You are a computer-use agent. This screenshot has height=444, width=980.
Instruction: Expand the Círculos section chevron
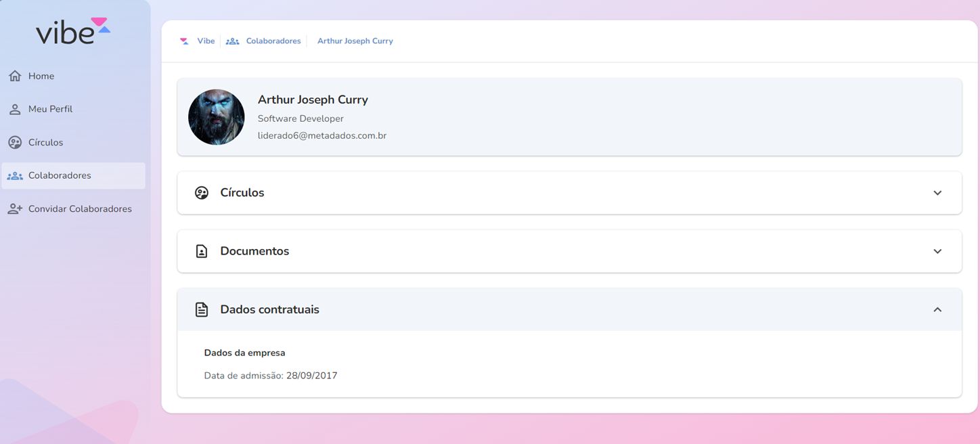937,193
